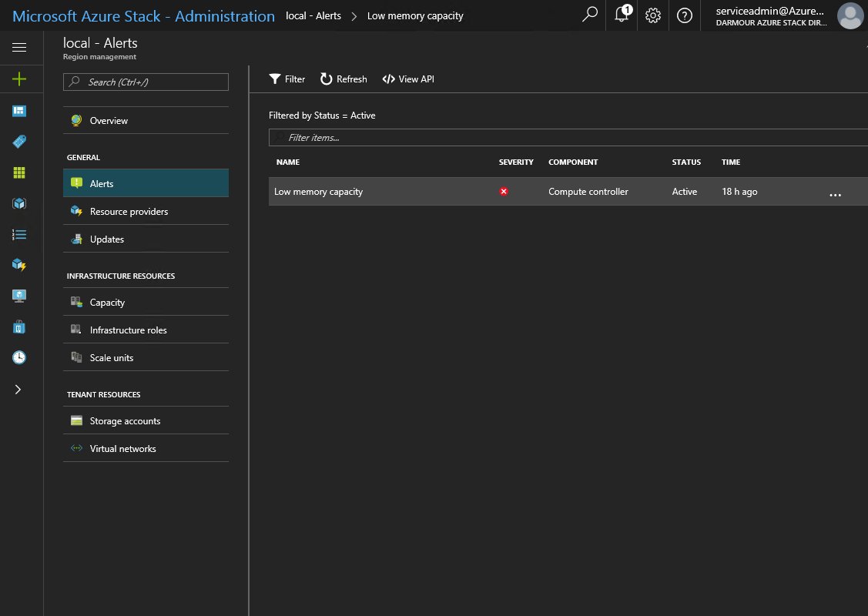Open the clock Recent icon in the left rail

[x=19, y=357]
